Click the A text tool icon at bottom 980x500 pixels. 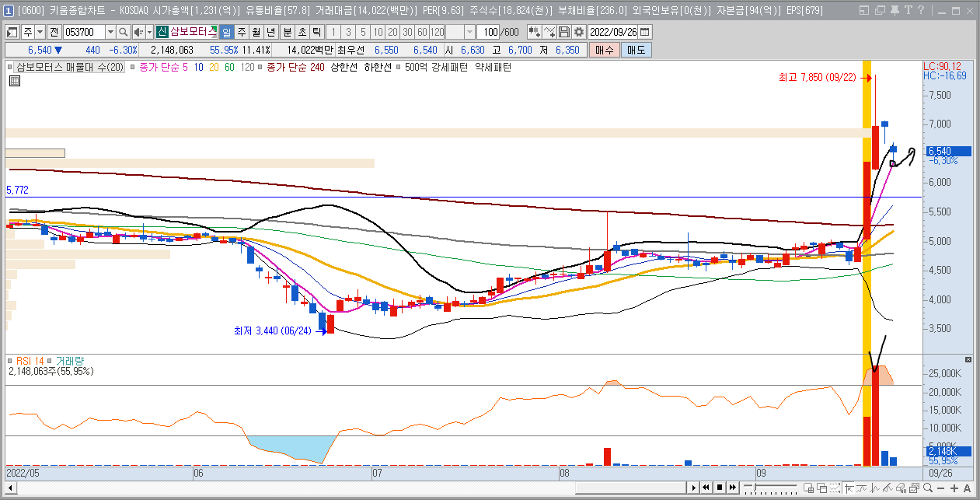coord(968,488)
